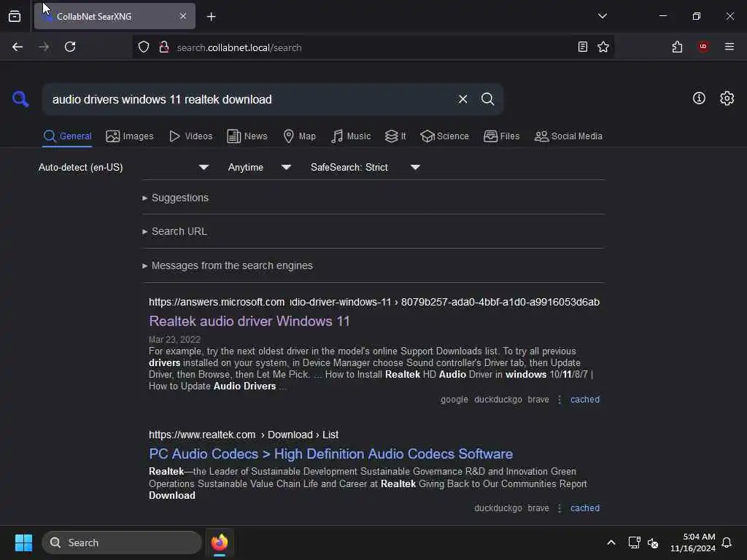Expand the Suggestions section
Viewport: 747px width, 560px height.
175,198
